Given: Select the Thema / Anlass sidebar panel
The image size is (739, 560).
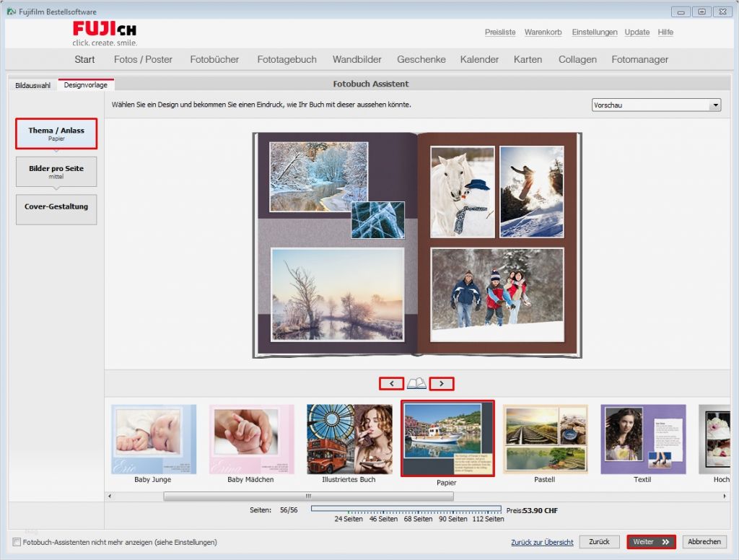Looking at the screenshot, I should [x=56, y=133].
